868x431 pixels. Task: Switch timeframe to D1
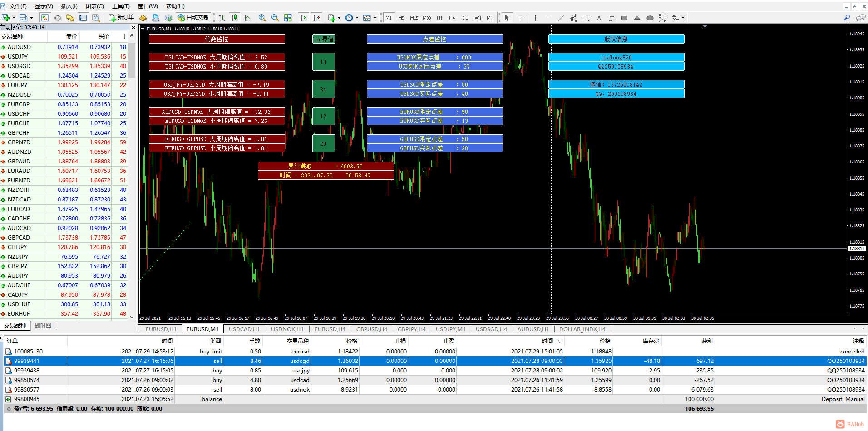(x=465, y=18)
